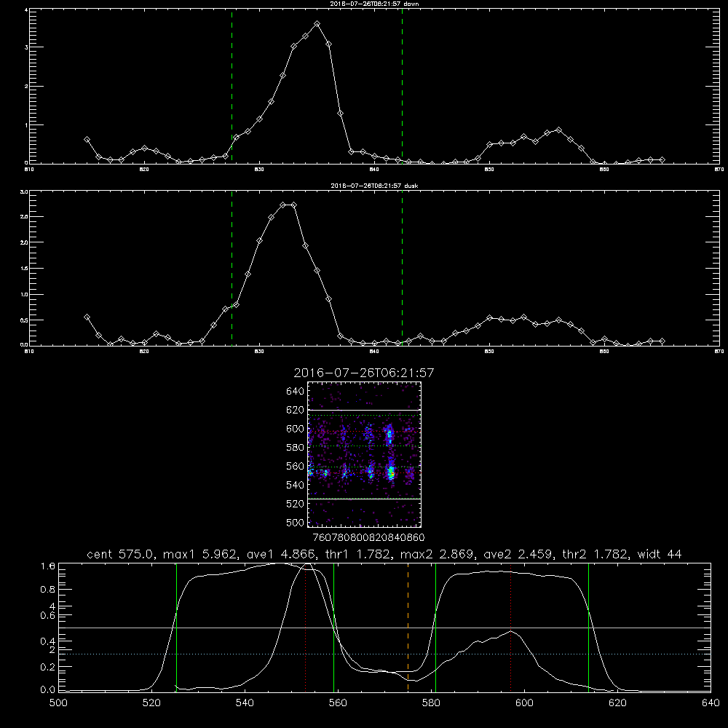
Task: Click the '560' y-axis label of the spectral image
Action: [296, 466]
